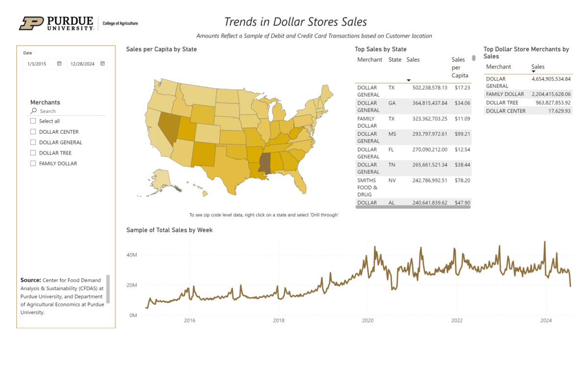Sort by the State column header
Viewport: 588px width, 392px height.
(395, 60)
